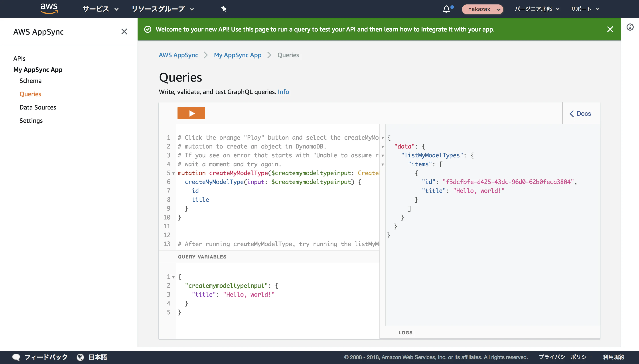Click the info circle icon at right edge

pyautogui.click(x=630, y=27)
